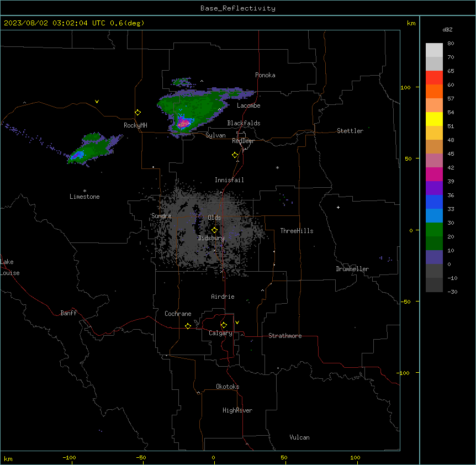Image resolution: width=476 pixels, height=465 pixels.
Task: Click the Innisfail city label
Action: pos(229,180)
